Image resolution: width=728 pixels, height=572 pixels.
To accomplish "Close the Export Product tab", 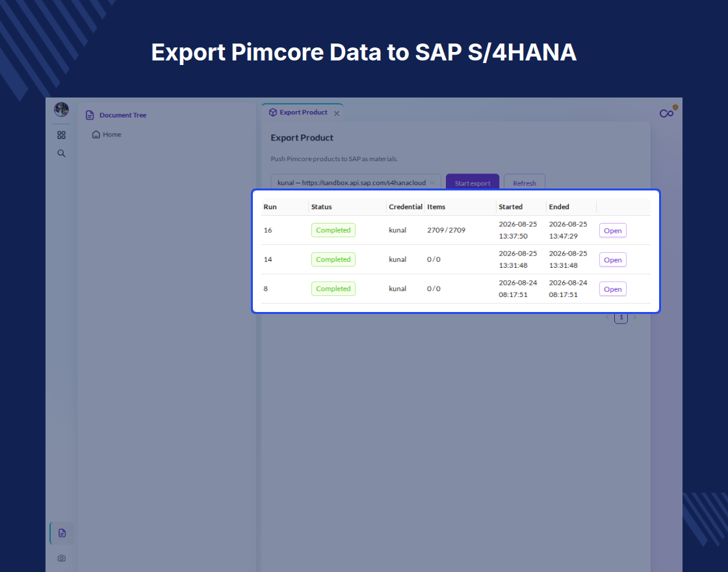I will (x=337, y=113).
